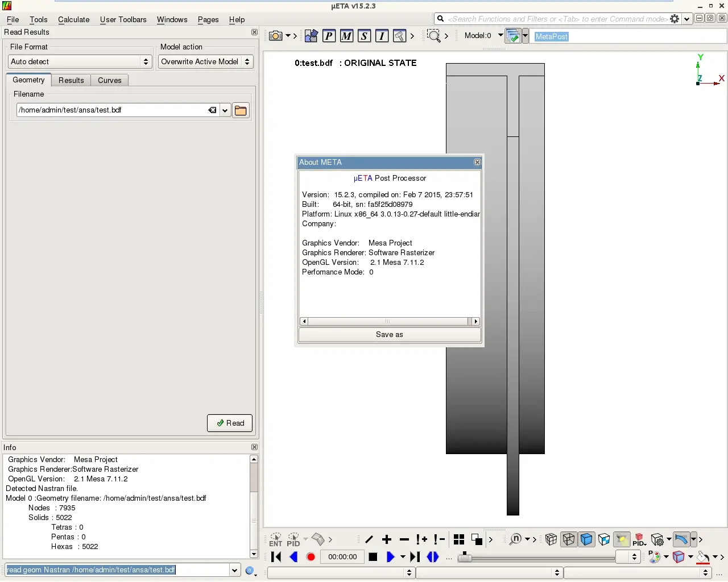728x582 pixels.
Task: Click the red record button
Action: coord(311,557)
